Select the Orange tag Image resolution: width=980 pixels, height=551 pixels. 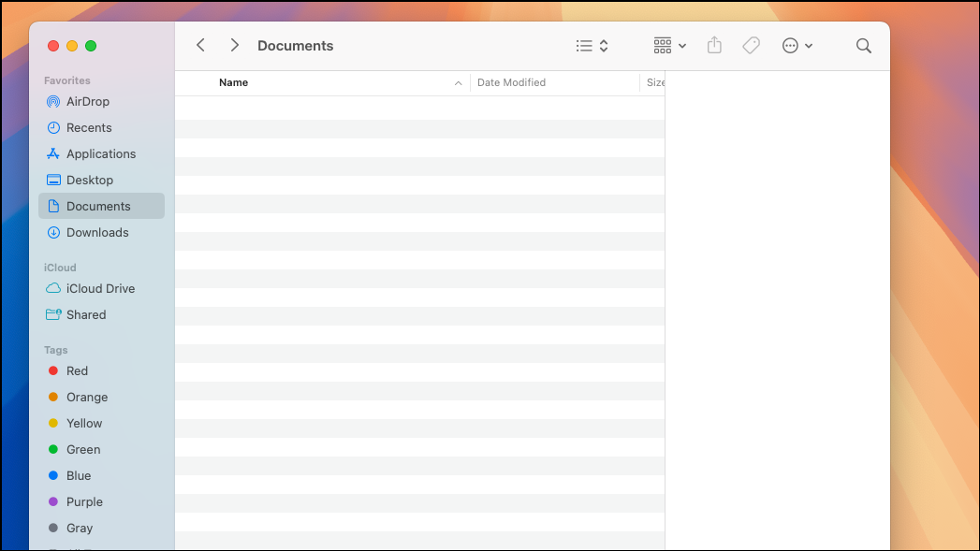click(101, 398)
